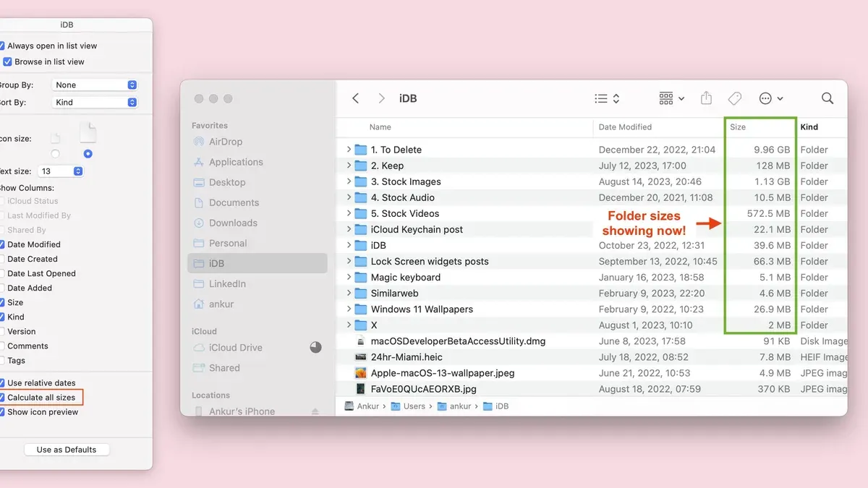Select the small icon size radio button

pos(55,153)
